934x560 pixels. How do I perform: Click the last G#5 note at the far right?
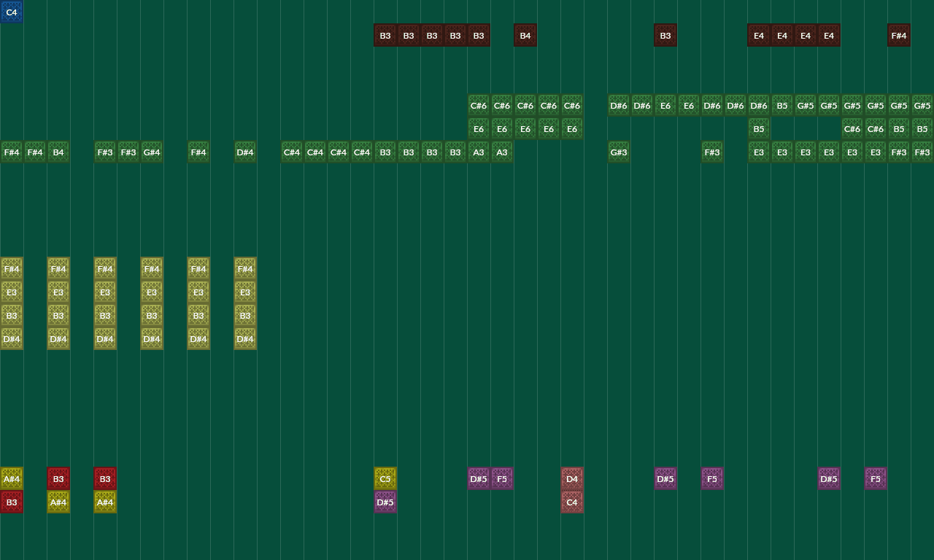922,105
